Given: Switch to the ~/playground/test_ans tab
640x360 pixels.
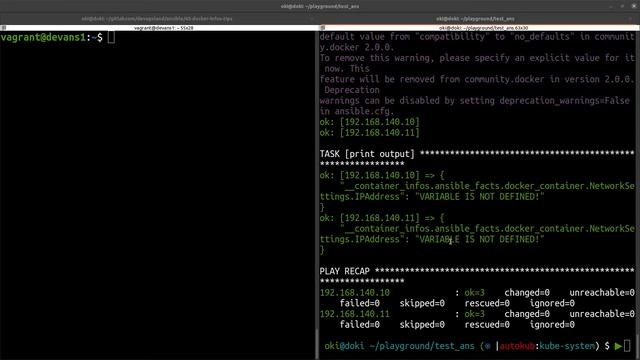Looking at the screenshot, I should (475, 19).
